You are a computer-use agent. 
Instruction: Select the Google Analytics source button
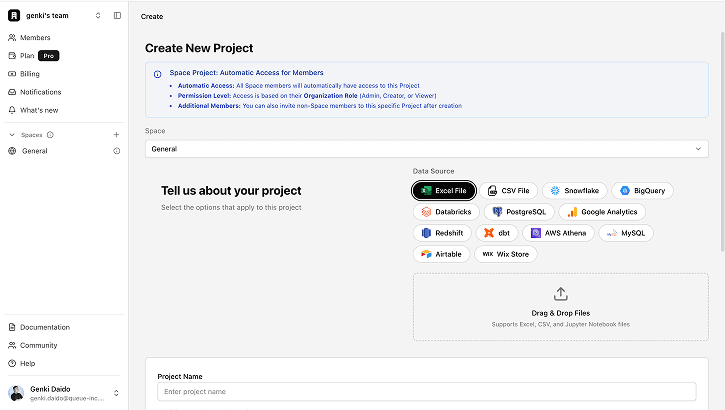click(x=601, y=212)
